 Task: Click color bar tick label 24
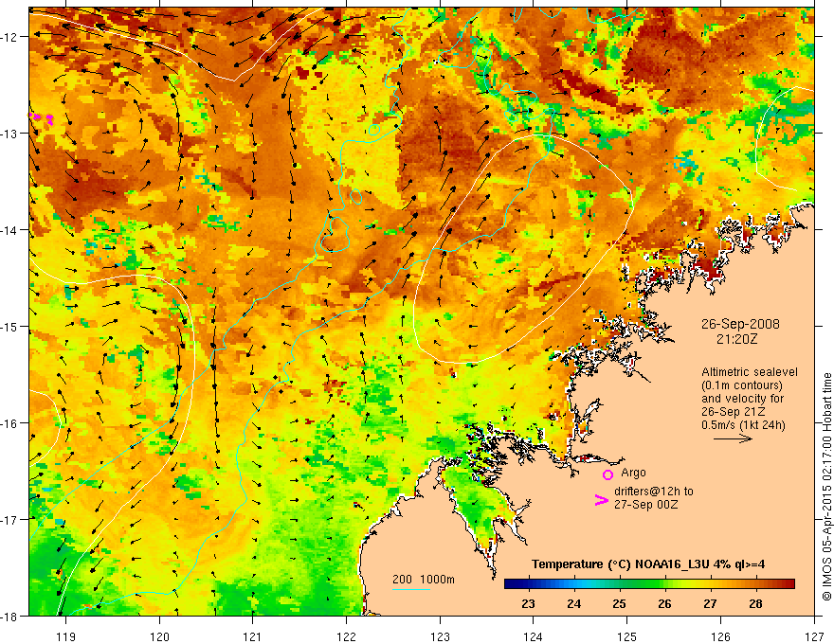(574, 603)
